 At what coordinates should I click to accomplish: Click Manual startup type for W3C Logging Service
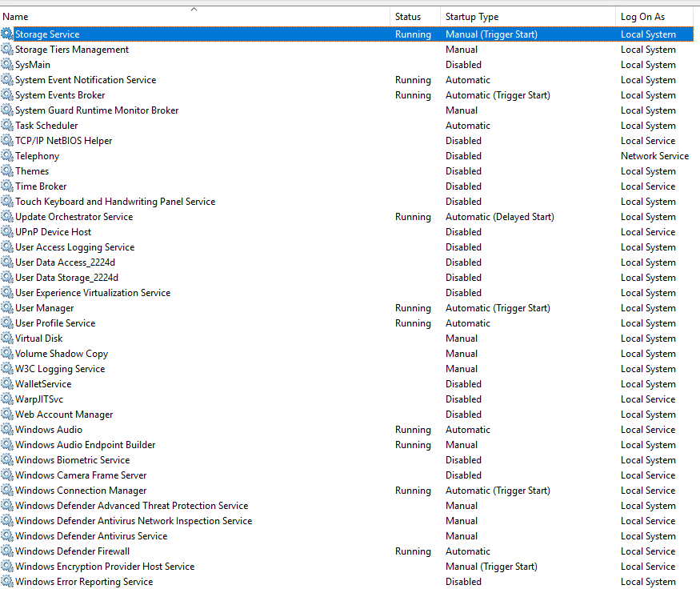pyautogui.click(x=461, y=368)
